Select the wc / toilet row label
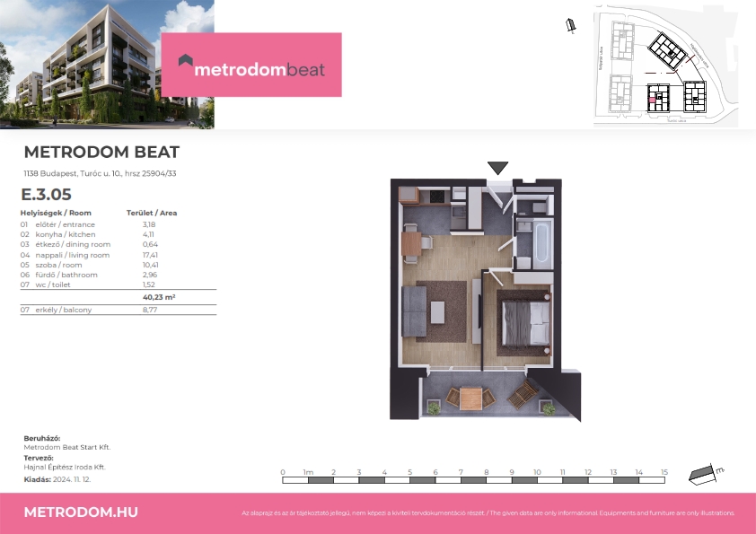This screenshot has height=534, width=756. click(53, 285)
